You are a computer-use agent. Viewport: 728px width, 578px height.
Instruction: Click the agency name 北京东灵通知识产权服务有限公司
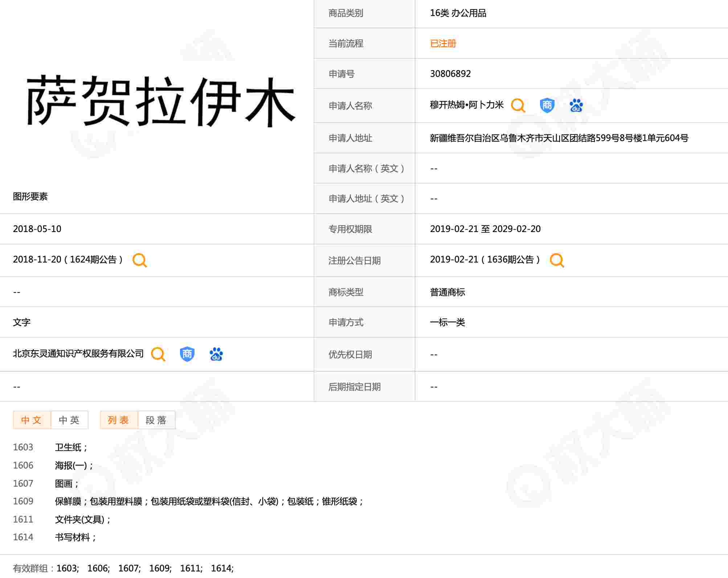(x=78, y=354)
